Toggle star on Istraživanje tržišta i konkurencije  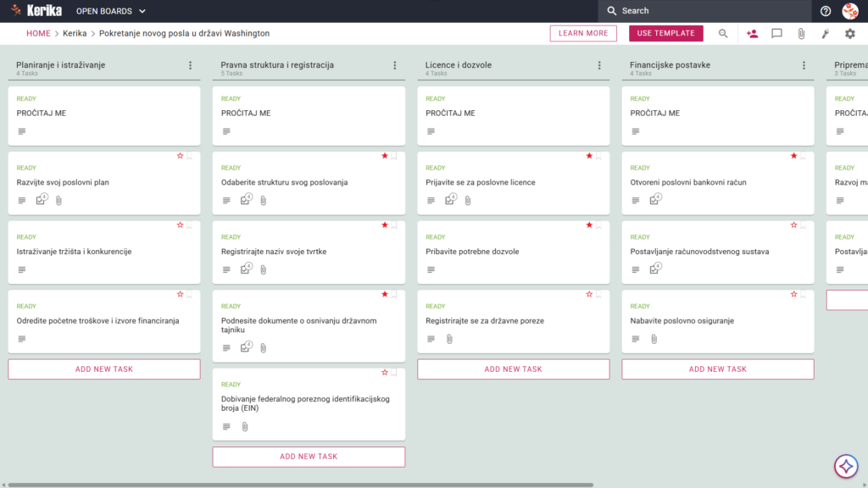(x=180, y=225)
